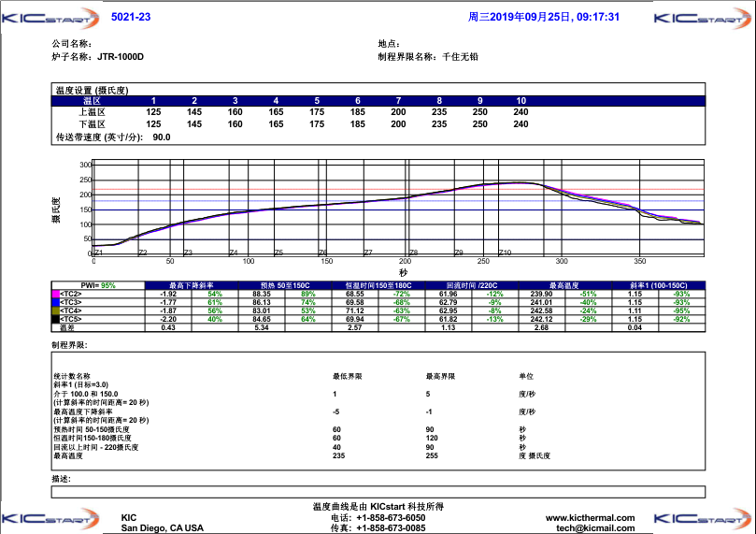Click the date 周三2019年09月25日, 09:17:31
The image size is (756, 534).
(x=543, y=17)
